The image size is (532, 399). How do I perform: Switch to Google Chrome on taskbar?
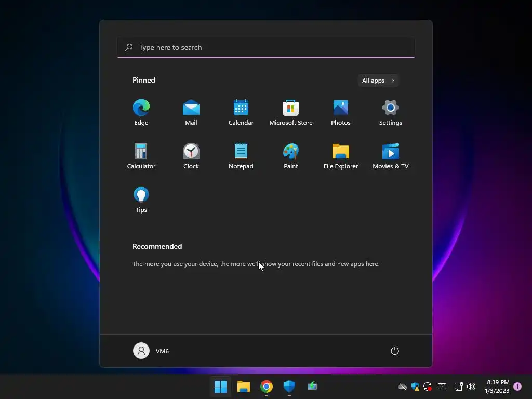(267, 387)
